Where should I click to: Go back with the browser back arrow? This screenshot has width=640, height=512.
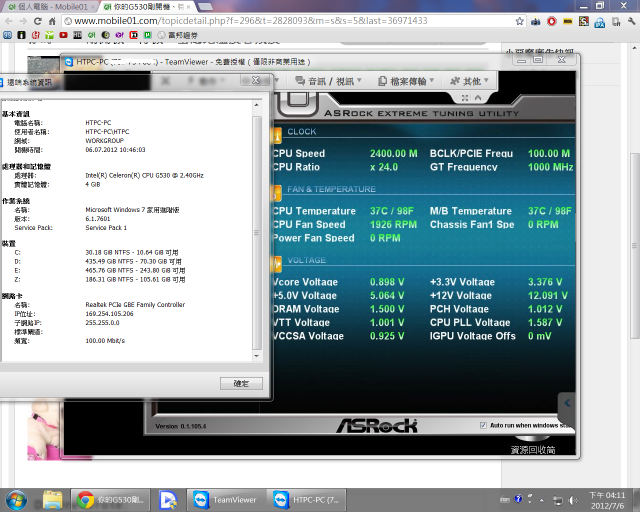pos(9,21)
